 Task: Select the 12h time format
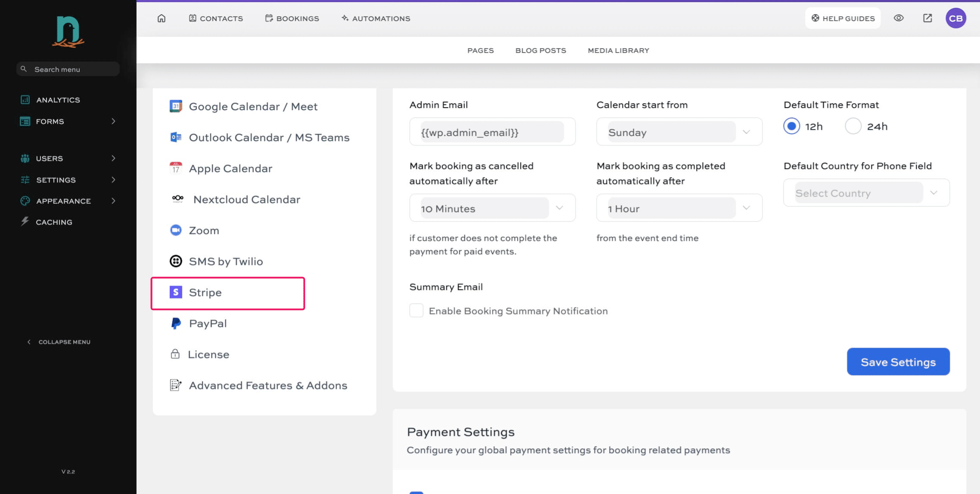[791, 126]
